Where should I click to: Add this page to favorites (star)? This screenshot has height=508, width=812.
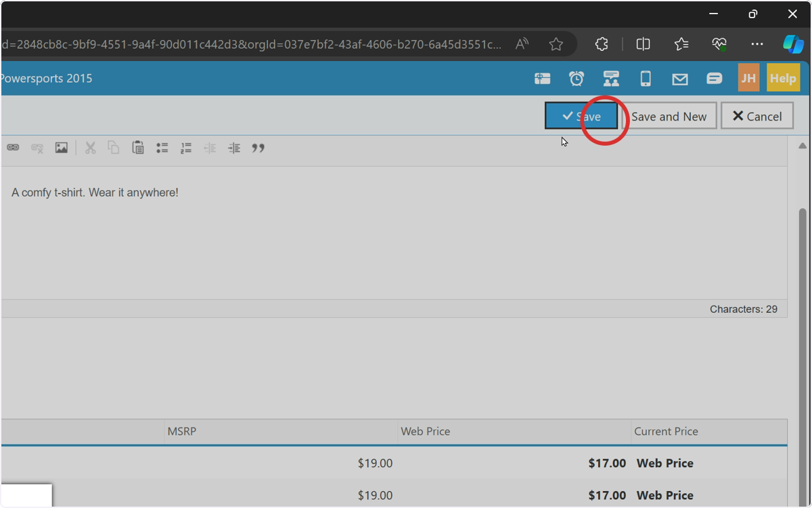[x=556, y=44]
